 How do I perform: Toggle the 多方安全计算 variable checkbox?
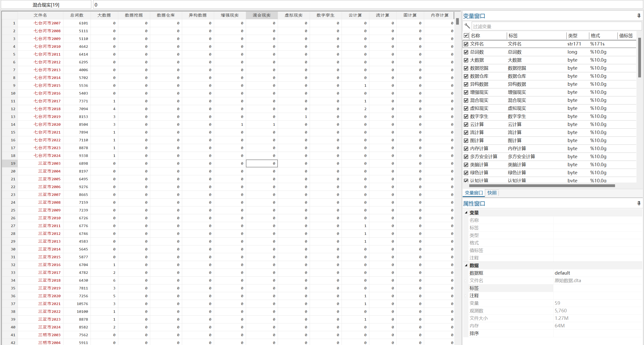click(466, 157)
